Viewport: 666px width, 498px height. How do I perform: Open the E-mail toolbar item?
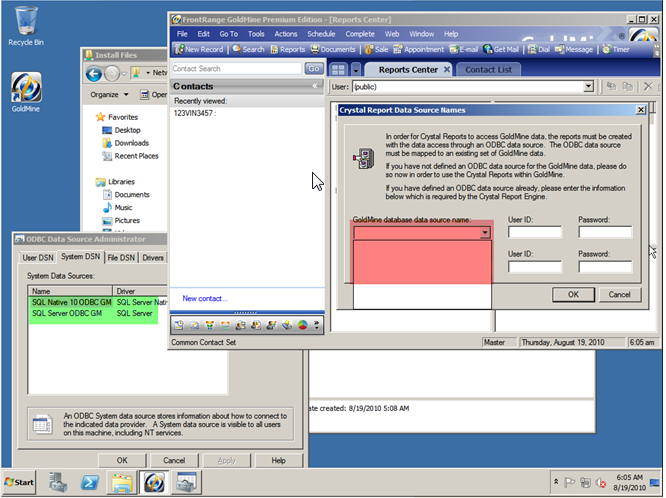click(x=464, y=48)
